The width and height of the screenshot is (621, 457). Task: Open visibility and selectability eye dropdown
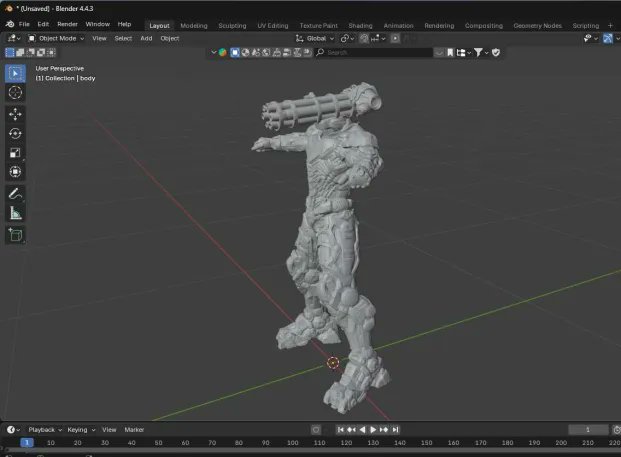(591, 38)
